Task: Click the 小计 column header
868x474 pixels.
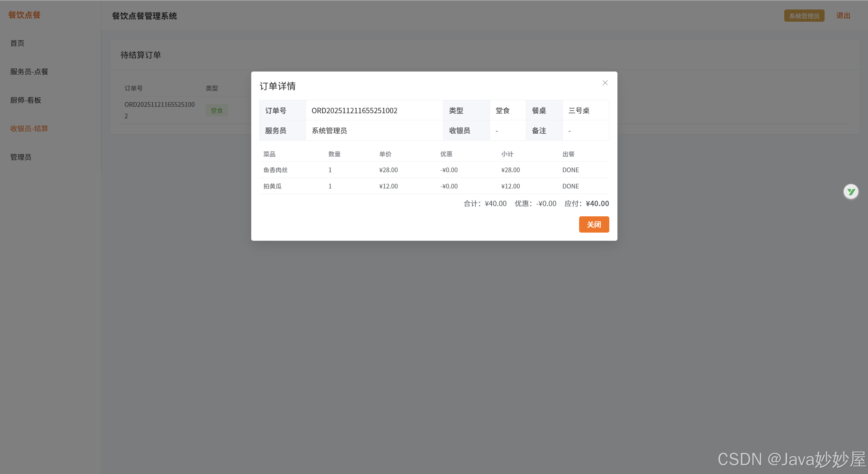Action: point(507,154)
